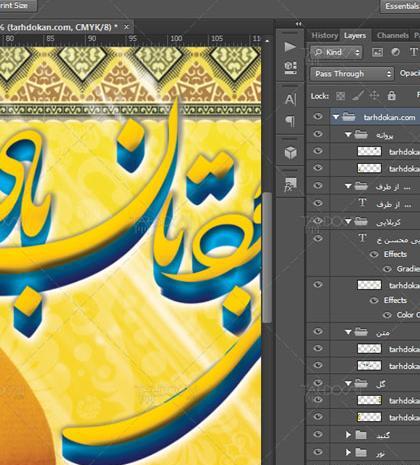Hide the از طرف text layer eye
The width and height of the screenshot is (420, 465).
click(318, 203)
